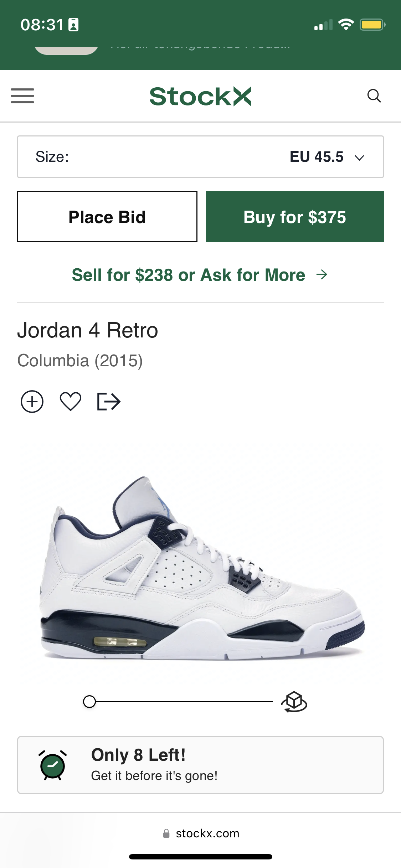401x868 pixels.
Task: Add sneaker to portfolio plus icon
Action: point(32,402)
